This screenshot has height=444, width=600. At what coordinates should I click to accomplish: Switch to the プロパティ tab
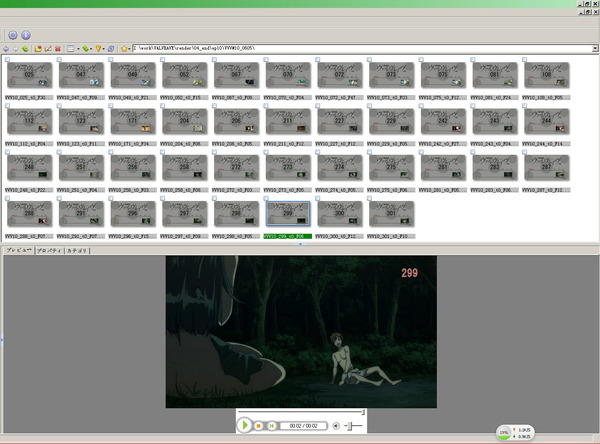pos(49,251)
